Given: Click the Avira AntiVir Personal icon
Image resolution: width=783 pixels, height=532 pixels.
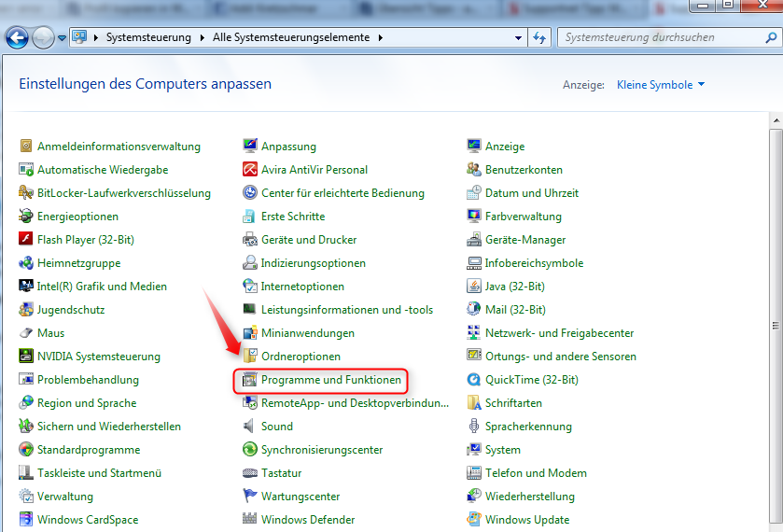Looking at the screenshot, I should (x=250, y=170).
